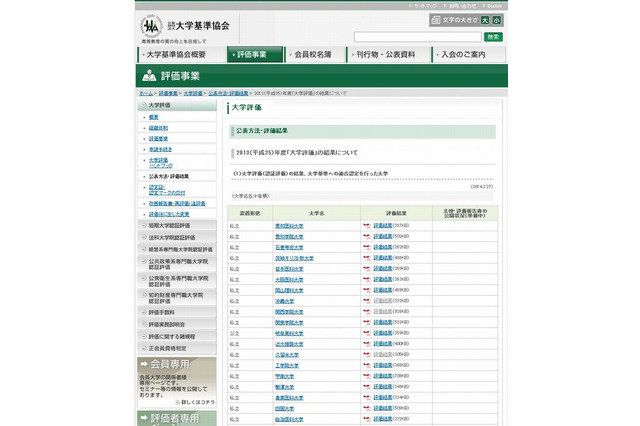
Task: Click 公表方法・評価結果 in the breadcrumb
Action: coord(228,93)
